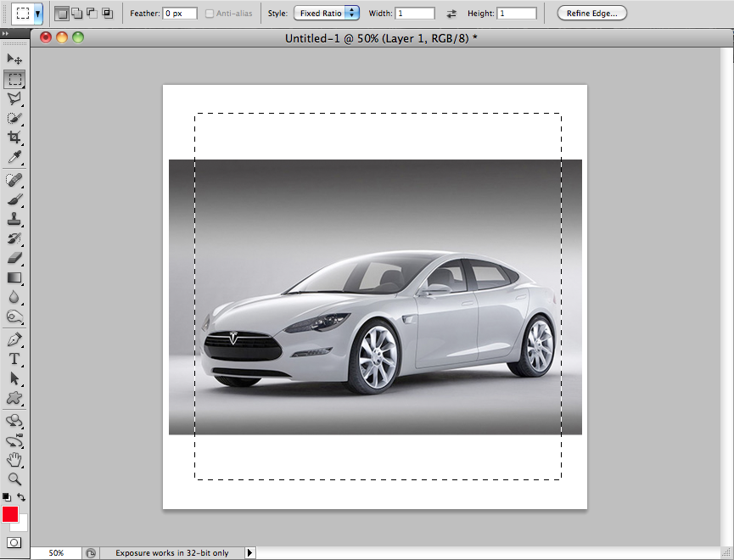Select the Pen tool

(x=14, y=339)
